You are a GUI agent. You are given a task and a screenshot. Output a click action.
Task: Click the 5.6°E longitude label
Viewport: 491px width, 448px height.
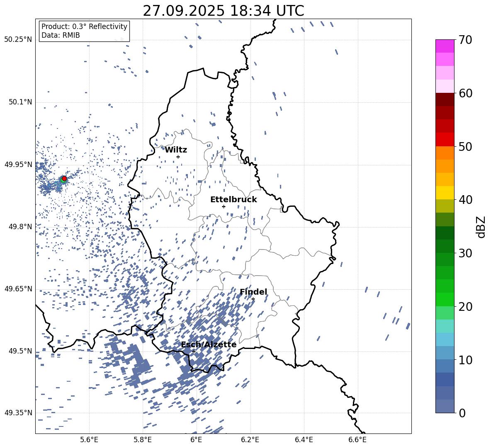89,440
